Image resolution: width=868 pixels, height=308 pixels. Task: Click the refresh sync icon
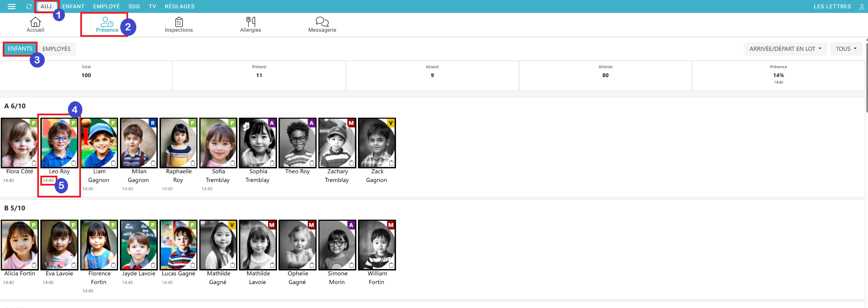29,6
